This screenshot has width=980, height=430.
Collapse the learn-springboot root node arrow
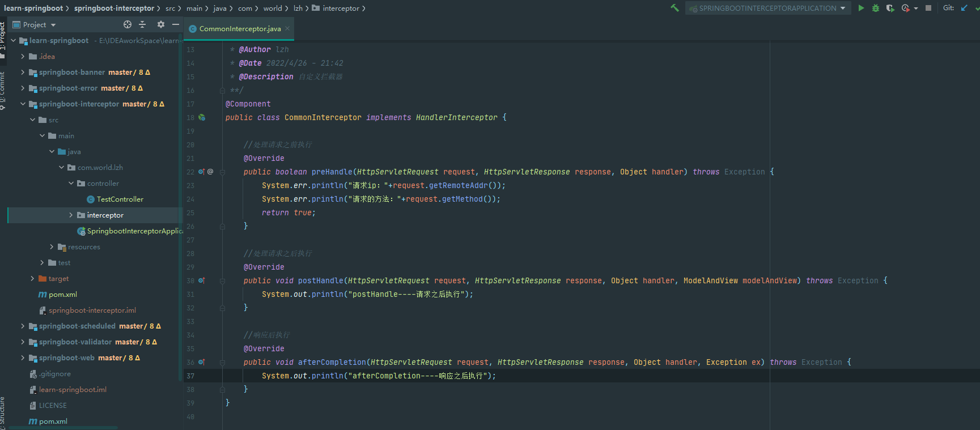14,40
